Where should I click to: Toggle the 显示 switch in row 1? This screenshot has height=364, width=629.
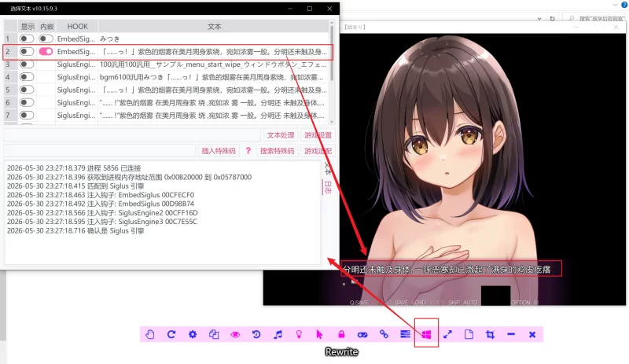click(x=27, y=39)
